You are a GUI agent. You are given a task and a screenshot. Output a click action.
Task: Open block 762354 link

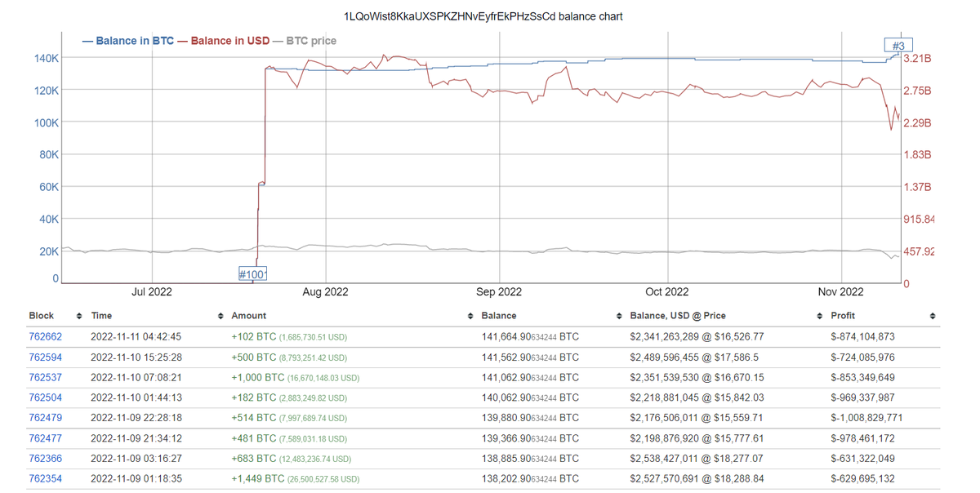click(45, 478)
